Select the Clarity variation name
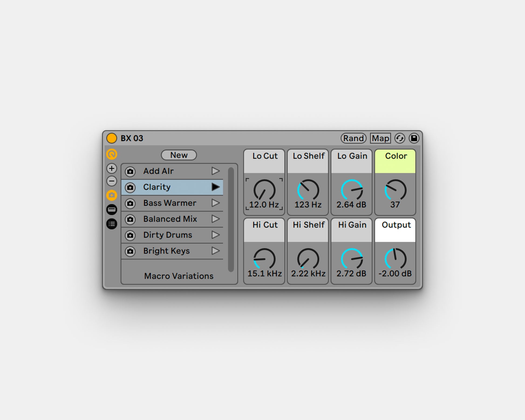The image size is (525, 420). tap(157, 187)
